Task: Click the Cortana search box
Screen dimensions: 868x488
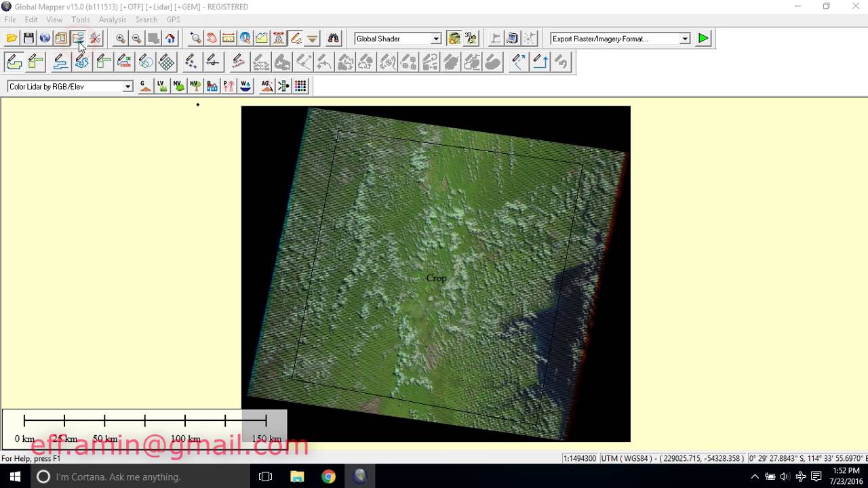Action: pyautogui.click(x=140, y=476)
